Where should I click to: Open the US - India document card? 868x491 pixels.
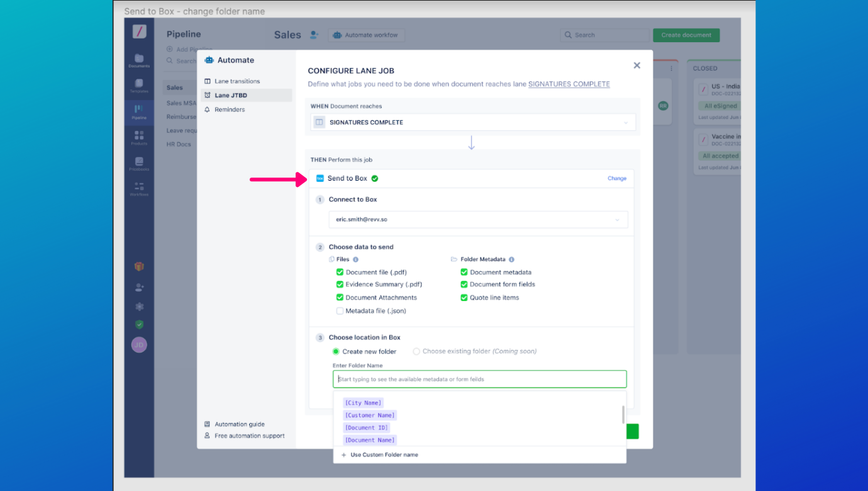[x=716, y=102]
